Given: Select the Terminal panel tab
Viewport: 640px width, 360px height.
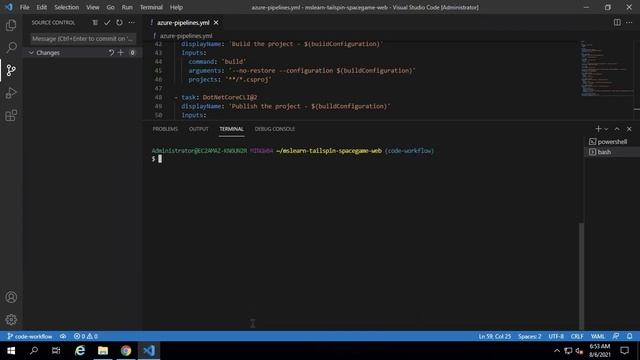Looking at the screenshot, I should (x=231, y=129).
